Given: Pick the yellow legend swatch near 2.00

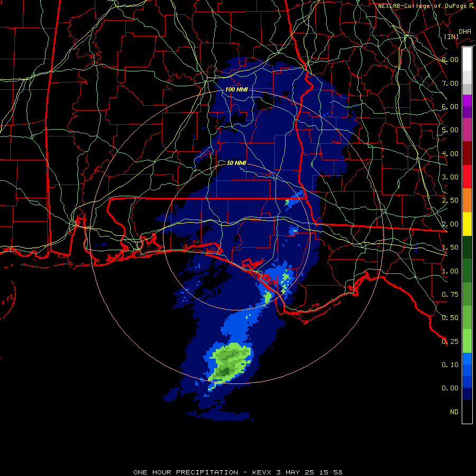Looking at the screenshot, I should coord(467,224).
